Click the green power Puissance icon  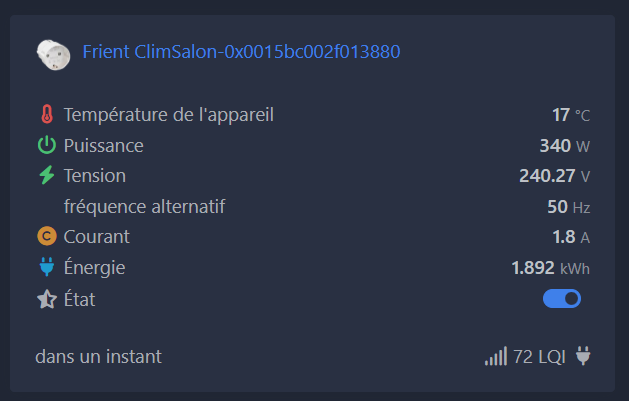coord(46,146)
